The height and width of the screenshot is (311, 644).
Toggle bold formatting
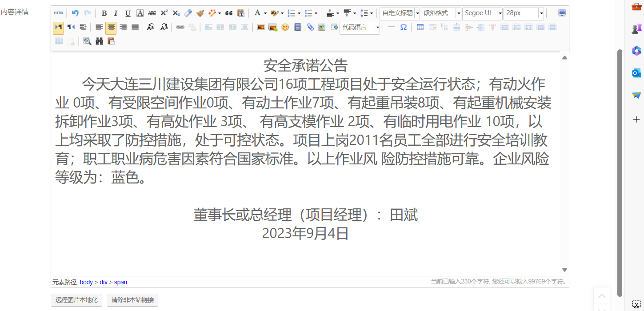point(104,13)
